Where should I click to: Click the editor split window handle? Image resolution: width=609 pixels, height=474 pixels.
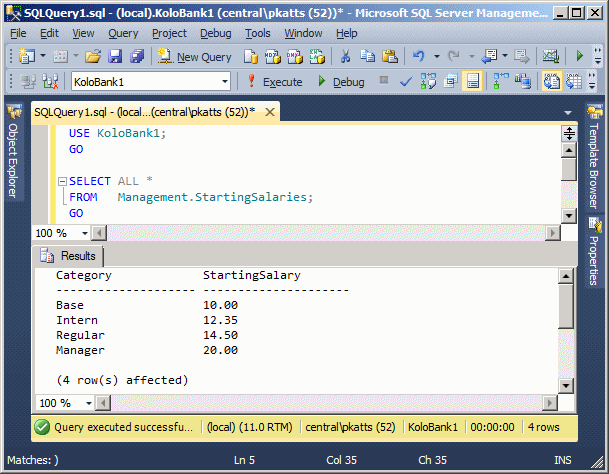tap(569, 133)
